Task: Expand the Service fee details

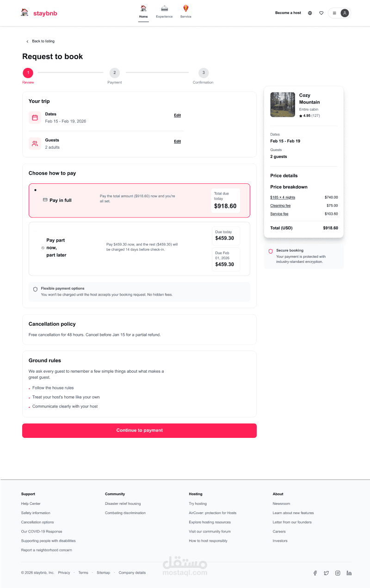Action: pos(279,214)
